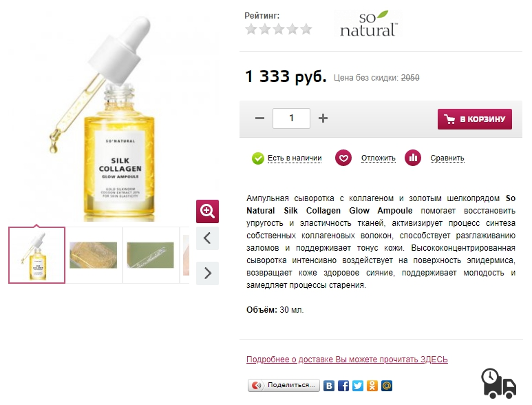Viewport: 532px width, 405px height.
Task: Share on Odnoklassniki icon
Action: (372, 386)
